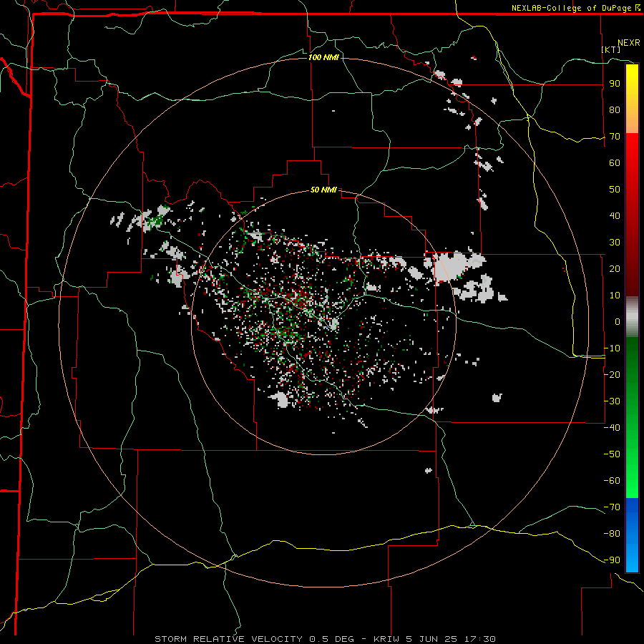The width and height of the screenshot is (644, 644).
Task: Click the 90 value on the velocity scale
Action: click(x=615, y=84)
